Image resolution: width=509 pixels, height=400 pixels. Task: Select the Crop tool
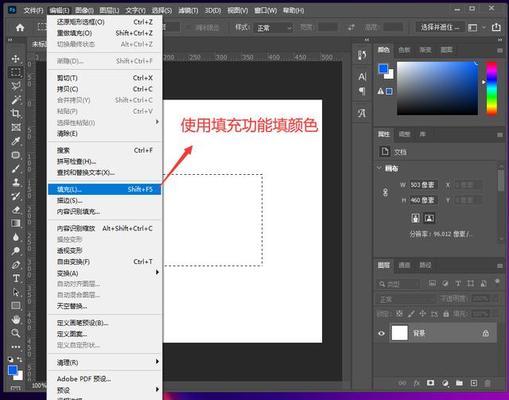pos(16,113)
